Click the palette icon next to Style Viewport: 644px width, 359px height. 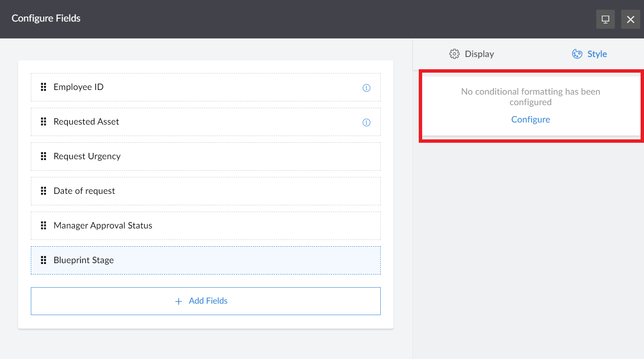coord(577,54)
